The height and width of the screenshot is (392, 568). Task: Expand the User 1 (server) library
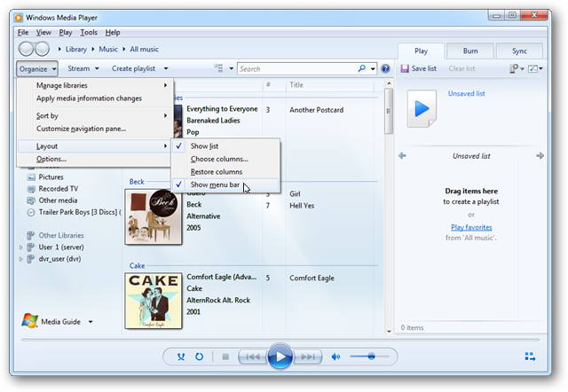[x=21, y=247]
